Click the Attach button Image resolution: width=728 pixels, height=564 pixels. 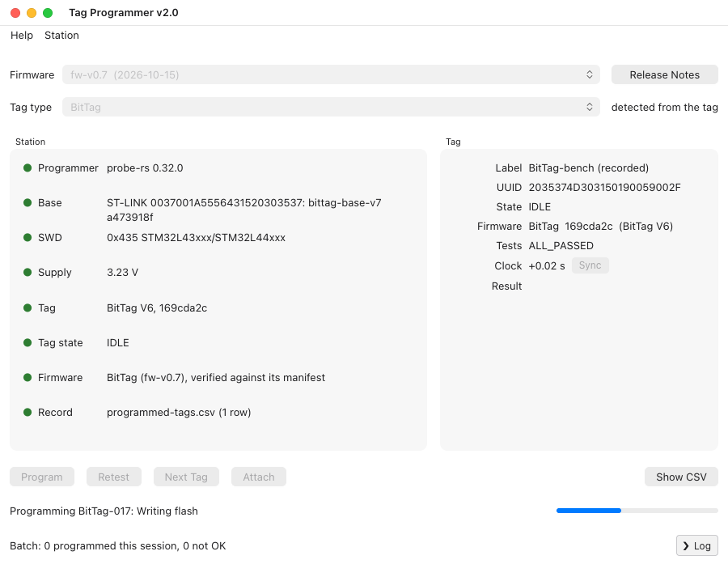(259, 477)
